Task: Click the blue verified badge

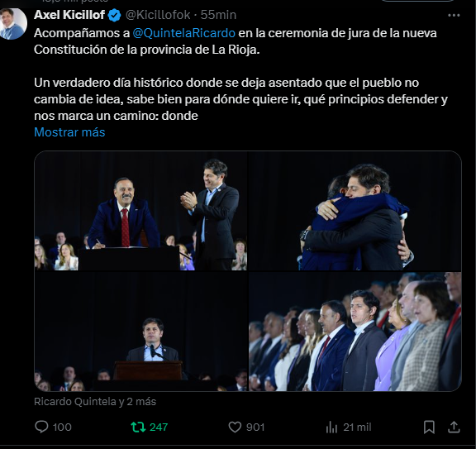Action: [x=114, y=15]
